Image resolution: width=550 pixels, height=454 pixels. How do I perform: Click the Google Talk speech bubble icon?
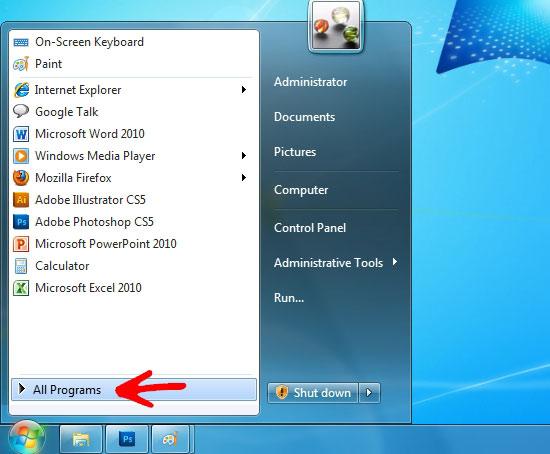click(21, 112)
